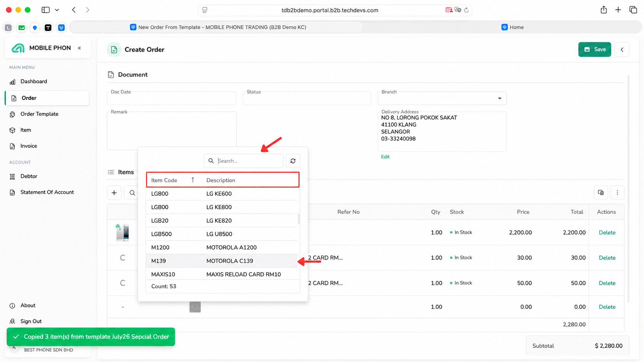Go back using chevron button beside Save
This screenshot has width=644, height=362.
click(622, 49)
